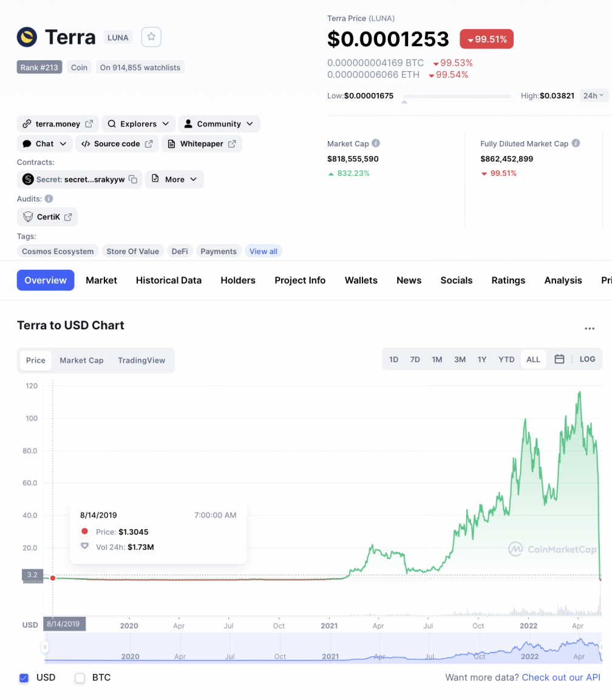The width and height of the screenshot is (612, 700).
Task: Show the Audits info tooltip
Action: point(49,199)
